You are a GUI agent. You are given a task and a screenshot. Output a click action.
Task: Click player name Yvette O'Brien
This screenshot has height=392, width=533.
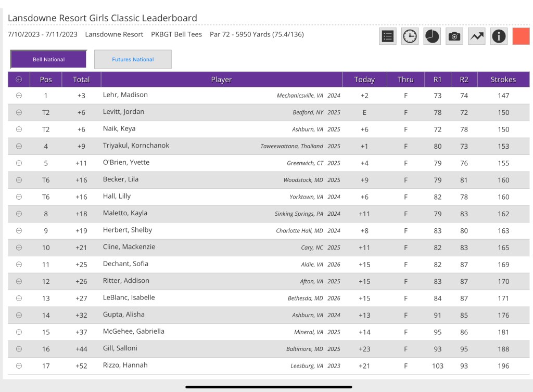(126, 163)
